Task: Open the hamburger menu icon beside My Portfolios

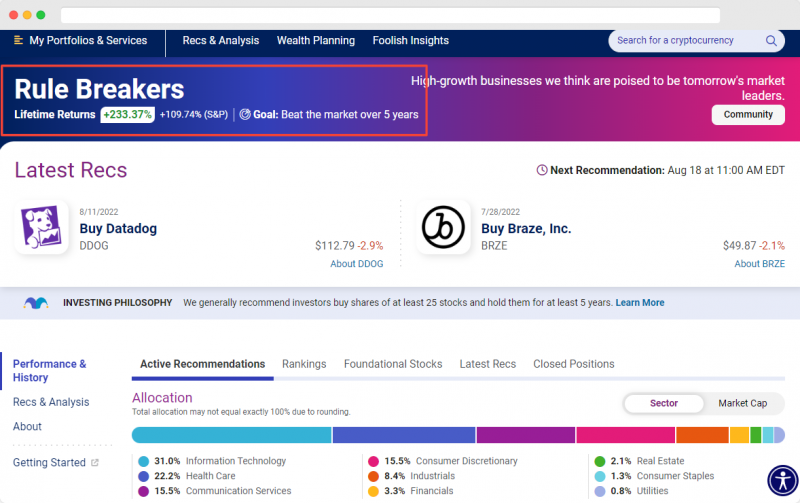Action: click(18, 40)
